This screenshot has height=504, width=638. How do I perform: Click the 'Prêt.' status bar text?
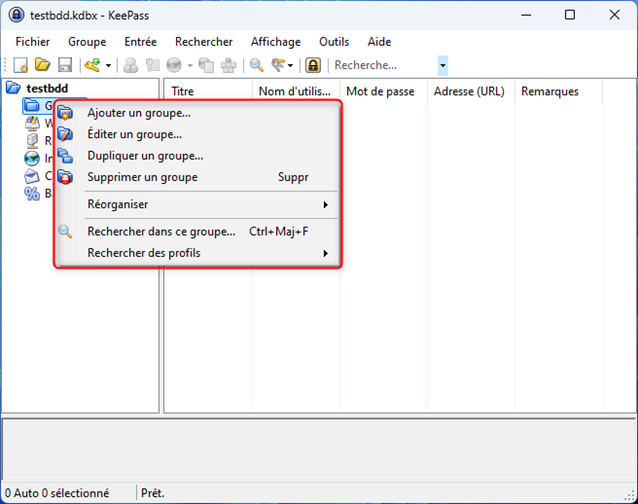153,493
